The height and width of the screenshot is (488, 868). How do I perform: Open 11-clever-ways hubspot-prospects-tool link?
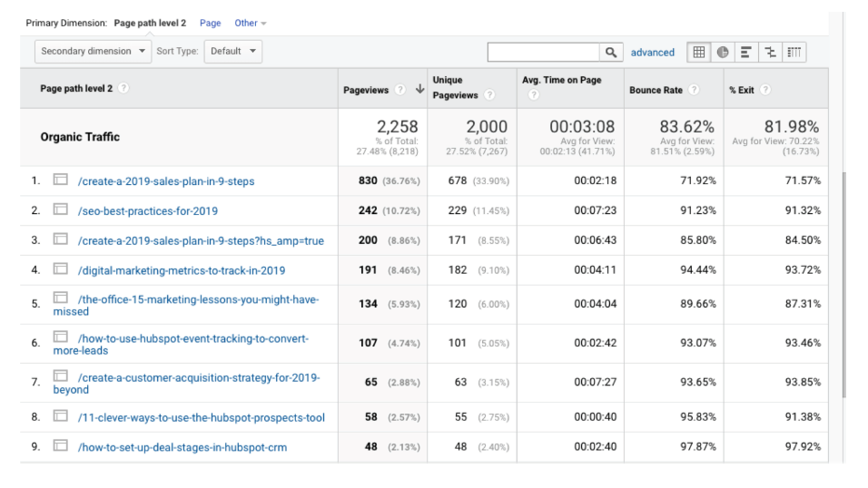202,418
